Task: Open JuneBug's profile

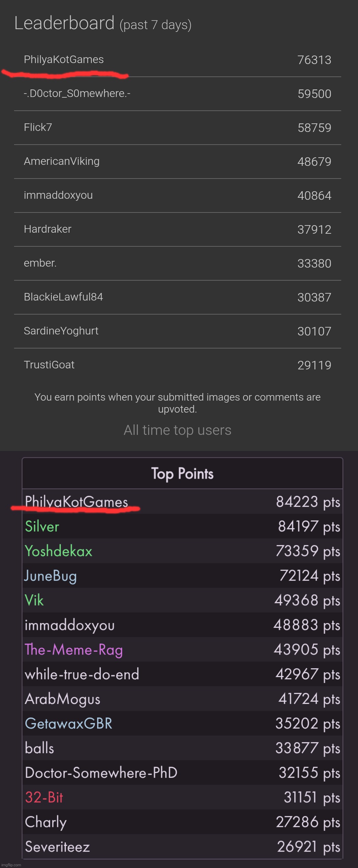Action: pos(51,576)
